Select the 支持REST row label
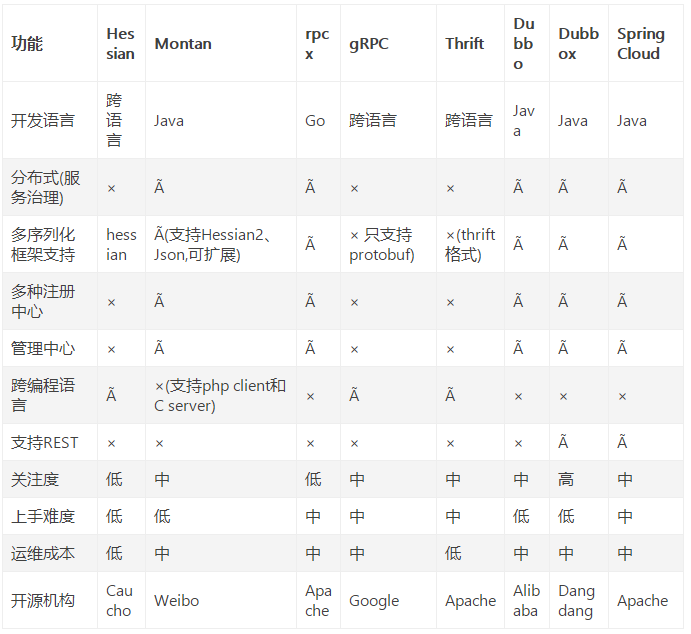This screenshot has height=634, width=691. [x=45, y=442]
